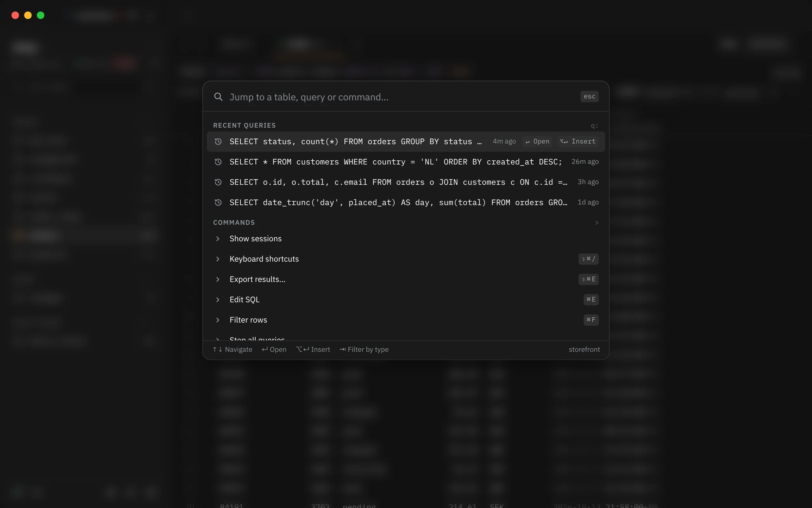Run the Show sessions command
This screenshot has height=508, width=812.
pyautogui.click(x=406, y=238)
